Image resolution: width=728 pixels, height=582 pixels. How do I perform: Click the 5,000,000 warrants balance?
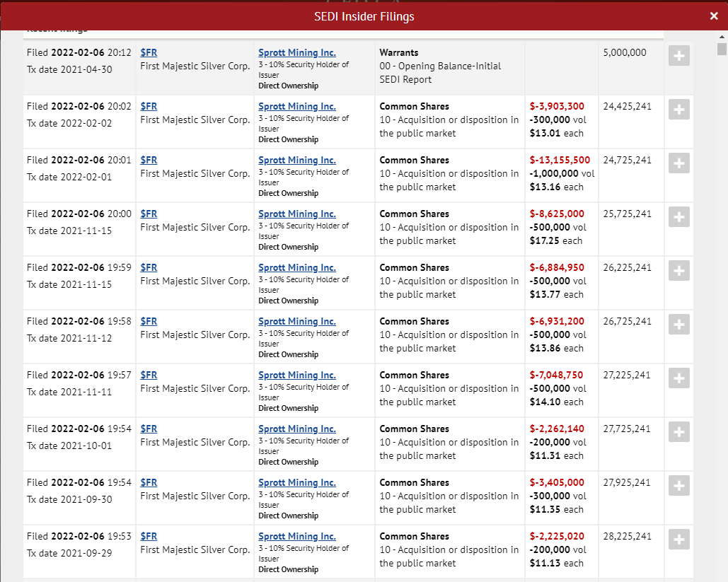point(625,52)
